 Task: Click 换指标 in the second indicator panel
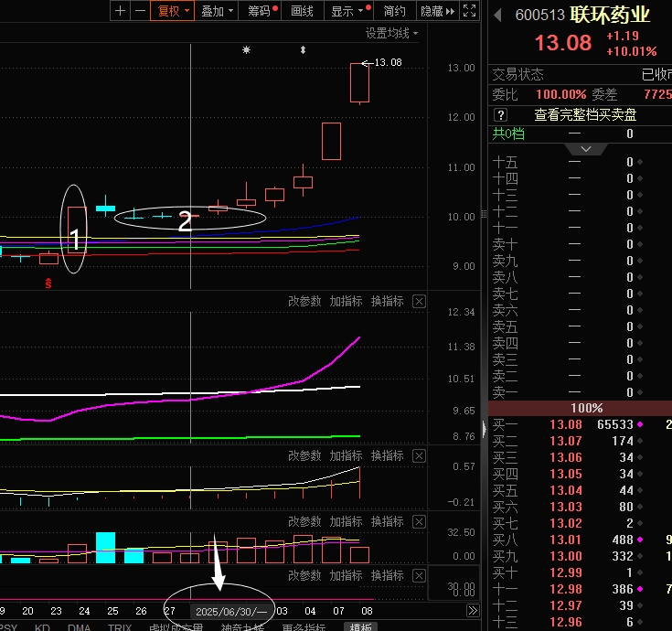pos(387,302)
